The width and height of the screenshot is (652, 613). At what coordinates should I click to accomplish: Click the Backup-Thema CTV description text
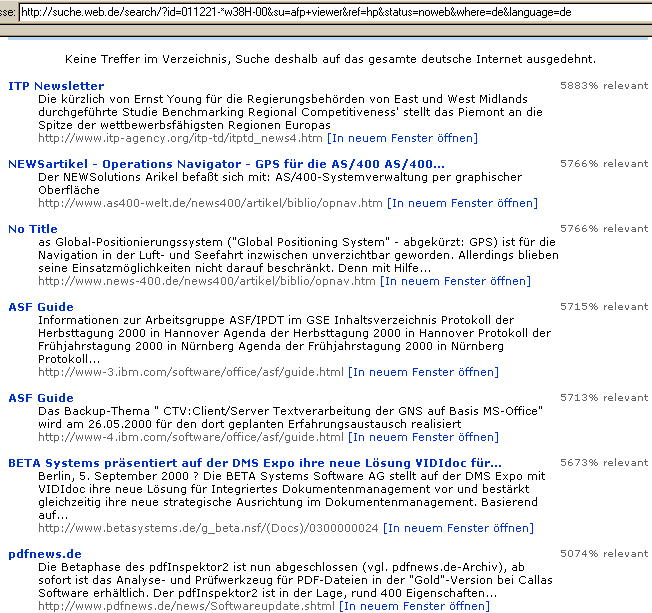click(x=290, y=418)
